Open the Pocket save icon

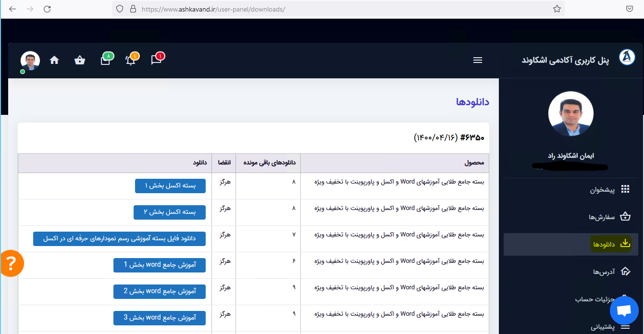click(x=630, y=9)
